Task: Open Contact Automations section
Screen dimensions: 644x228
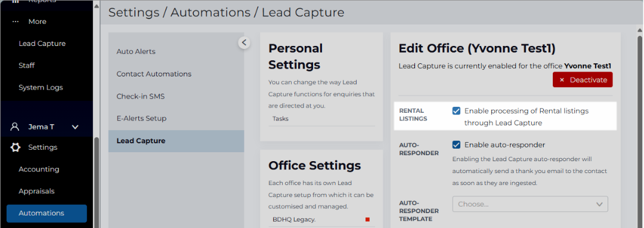Action: (154, 74)
